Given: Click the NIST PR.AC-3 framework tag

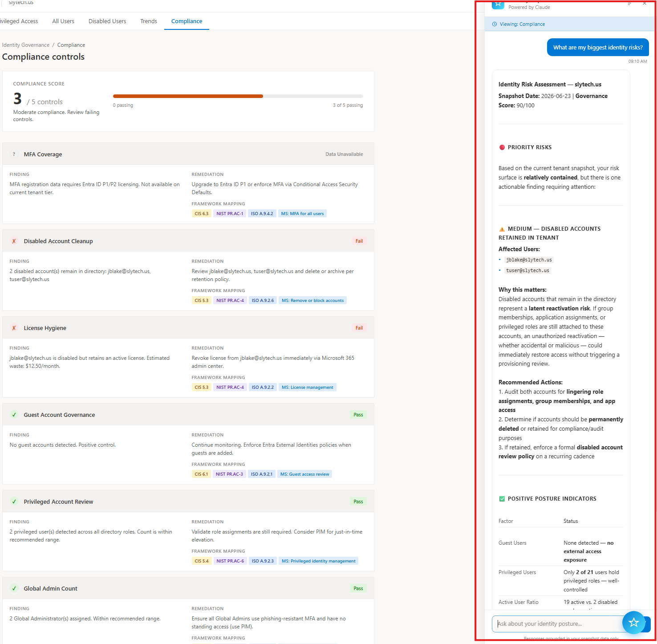Looking at the screenshot, I should click(x=229, y=474).
